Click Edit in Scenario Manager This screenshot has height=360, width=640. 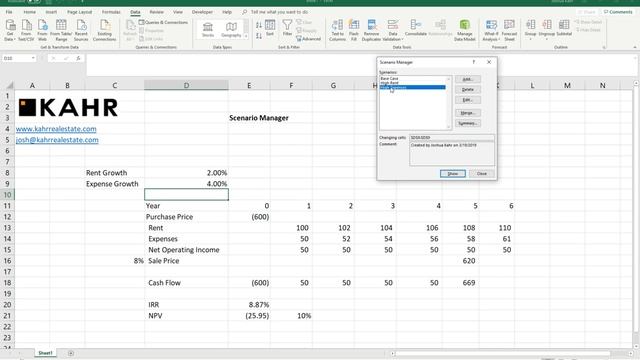click(468, 100)
